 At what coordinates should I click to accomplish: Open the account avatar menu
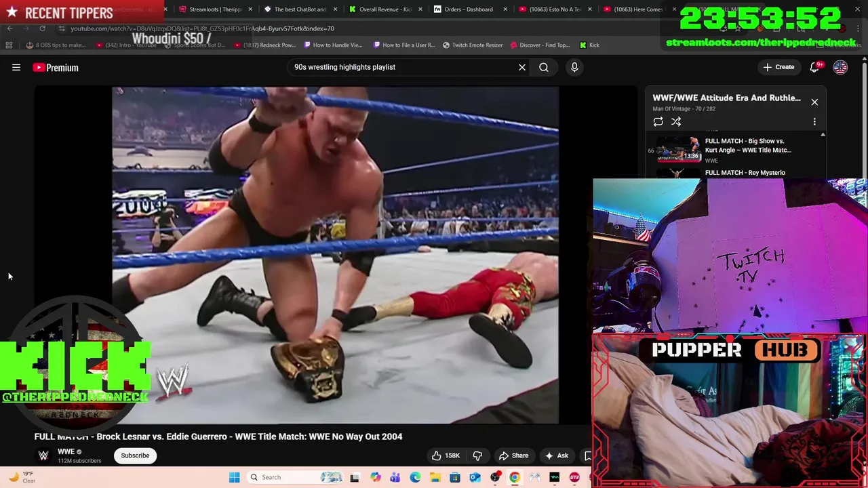[x=840, y=67]
